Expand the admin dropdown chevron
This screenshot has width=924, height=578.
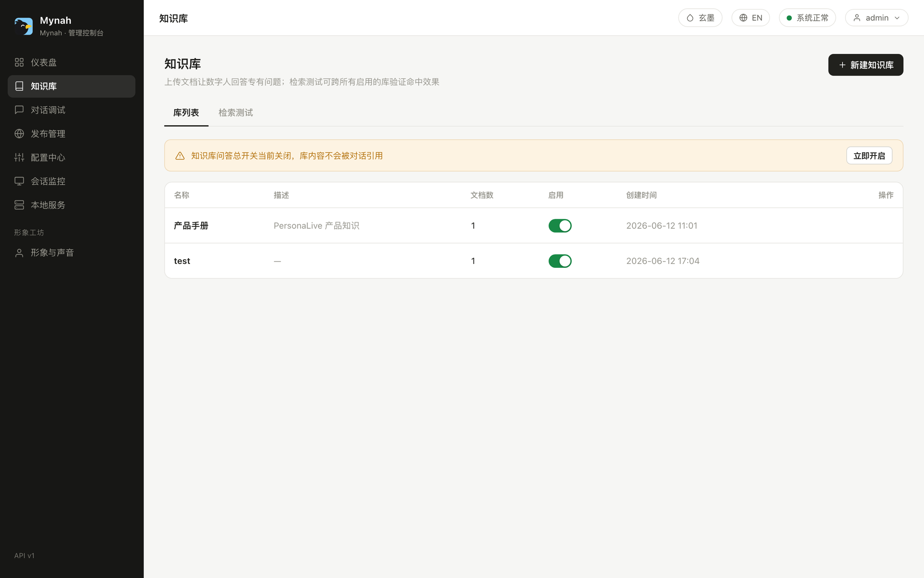tap(897, 18)
